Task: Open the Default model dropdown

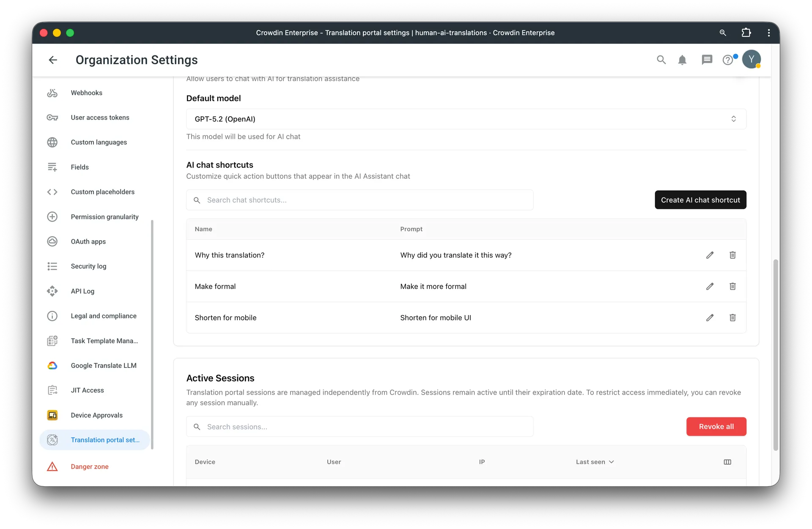Action: point(466,119)
